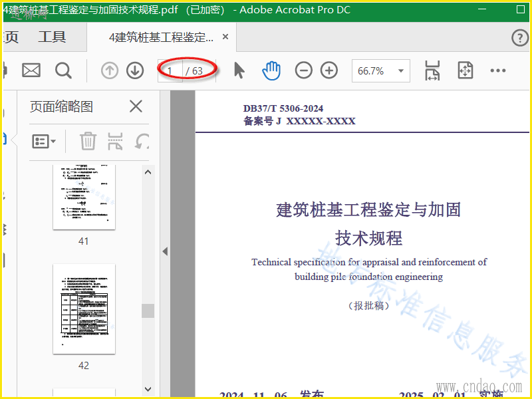
Task: Click thumbnails scrollbar up arrow
Action: (148, 172)
